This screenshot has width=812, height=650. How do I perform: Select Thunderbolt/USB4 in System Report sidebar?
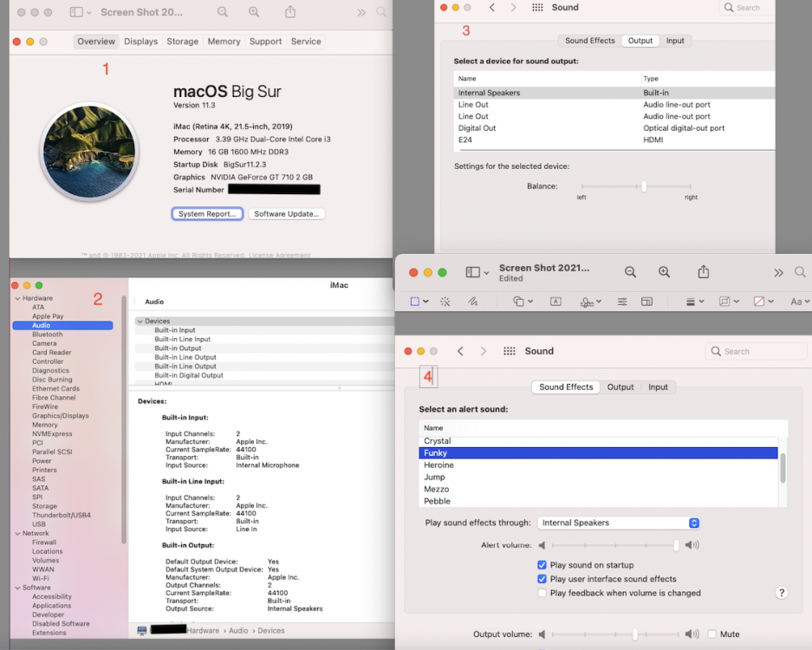(62, 516)
